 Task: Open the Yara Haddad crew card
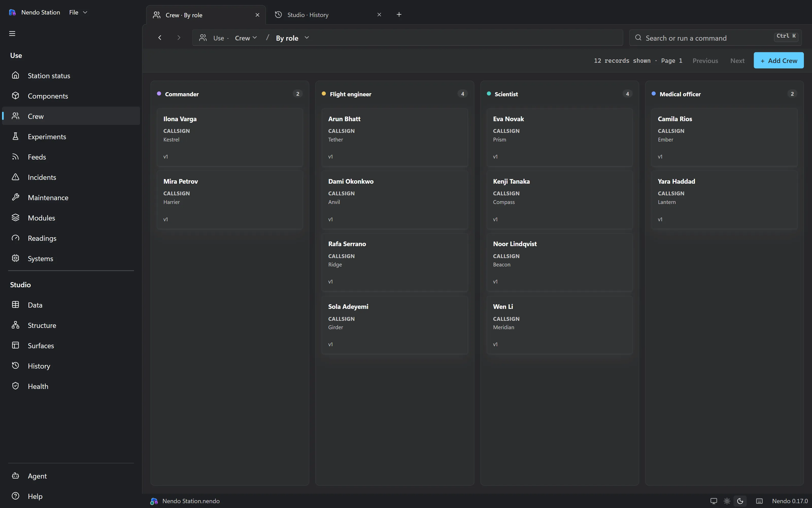point(724,200)
